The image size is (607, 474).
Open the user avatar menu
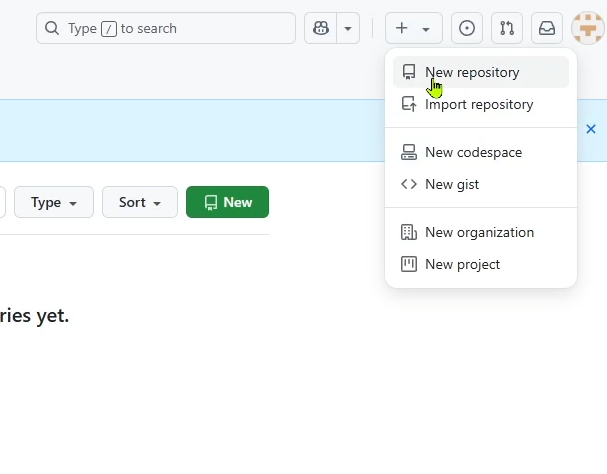point(588,28)
